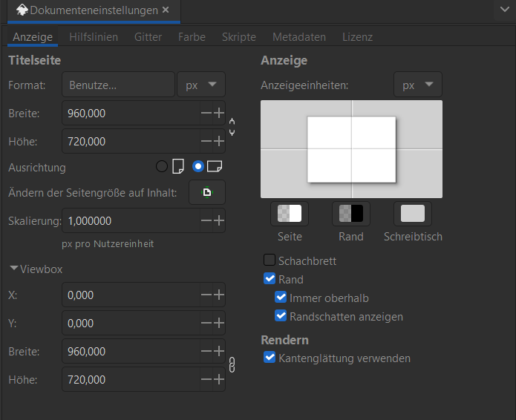Open the Schreibtisch color swatch
The width and height of the screenshot is (516, 420).
pos(413,214)
